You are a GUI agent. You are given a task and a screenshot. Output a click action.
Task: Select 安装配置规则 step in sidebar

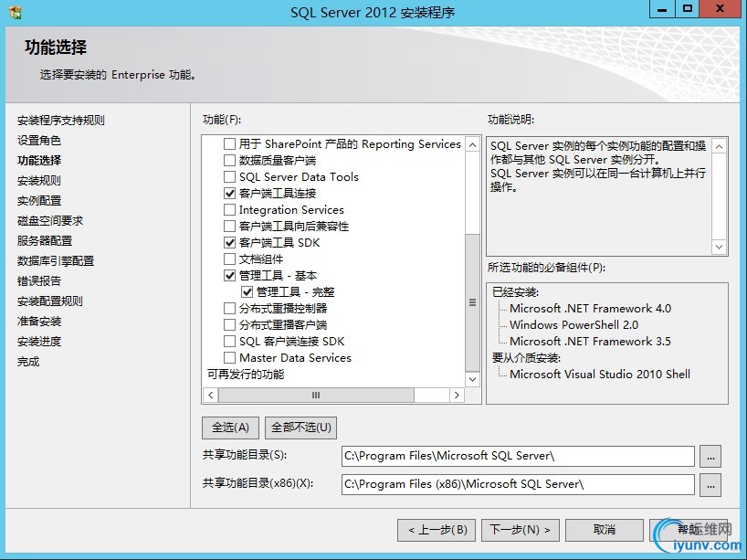point(50,301)
